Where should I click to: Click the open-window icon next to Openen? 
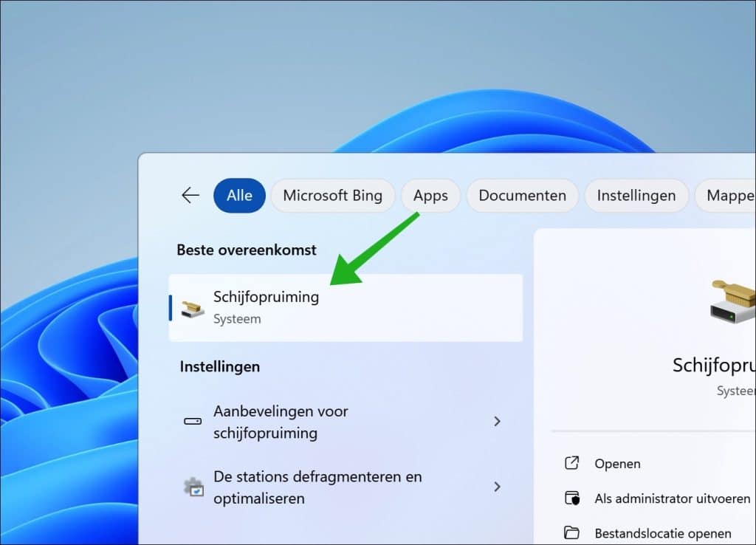(571, 463)
